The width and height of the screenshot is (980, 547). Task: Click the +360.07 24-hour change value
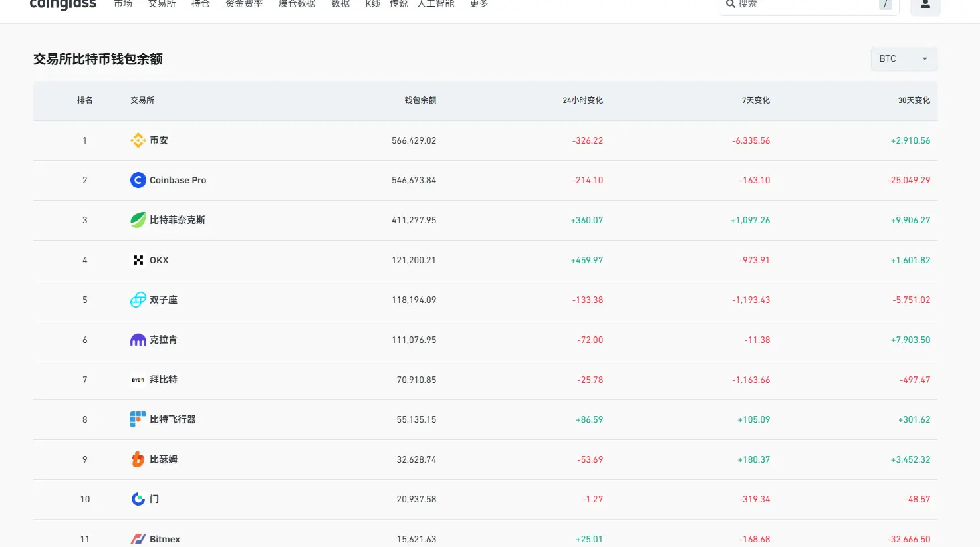point(587,220)
